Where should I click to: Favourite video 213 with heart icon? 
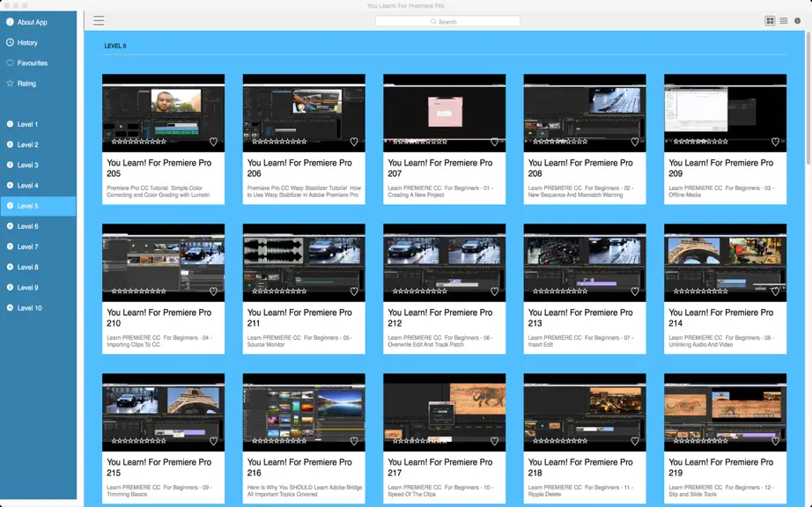click(635, 291)
